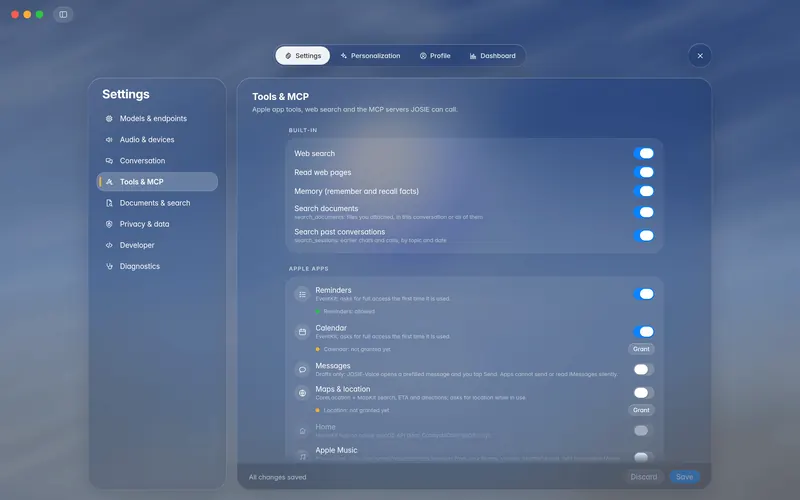Click the Home house icon
Screen dimensions: 800x500
(302, 431)
